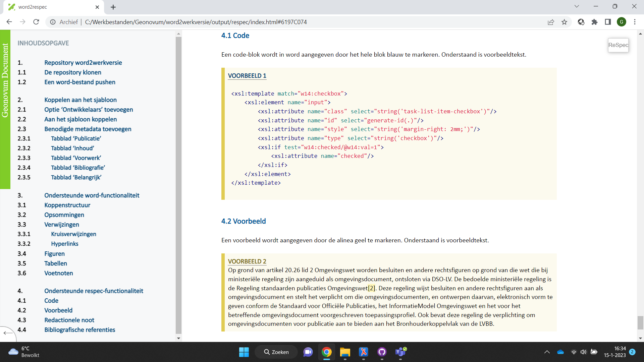The image size is (644, 362).
Task: Open 'Ondersteunde respec-functionaliteit' section
Action: point(94,291)
